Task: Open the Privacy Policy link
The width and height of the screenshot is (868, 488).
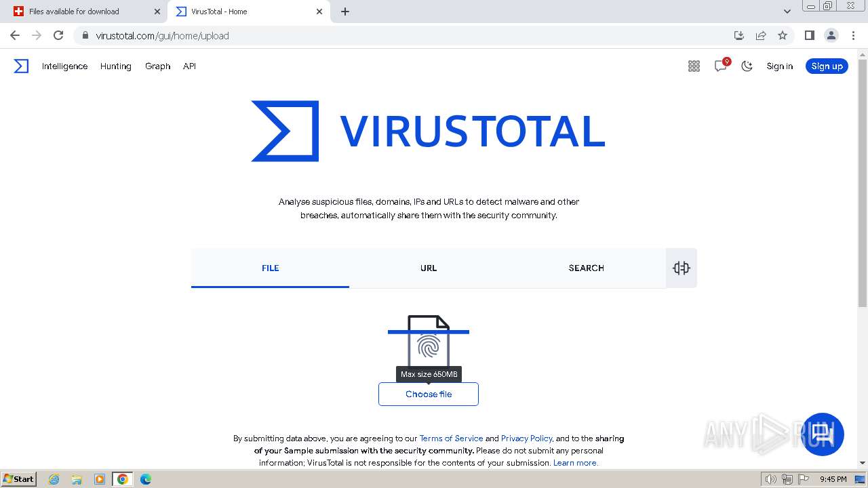Action: [526, 439]
